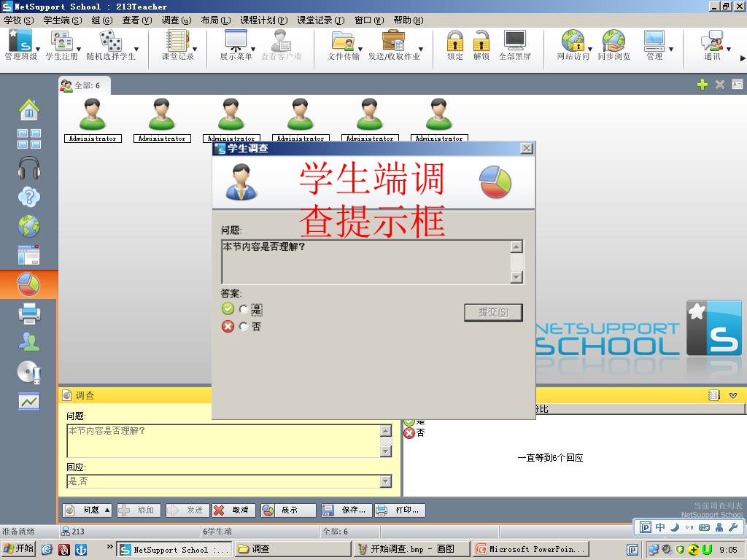Open Microsoft PowerPoint taskbar item
The height and width of the screenshot is (560, 747).
[x=531, y=549]
